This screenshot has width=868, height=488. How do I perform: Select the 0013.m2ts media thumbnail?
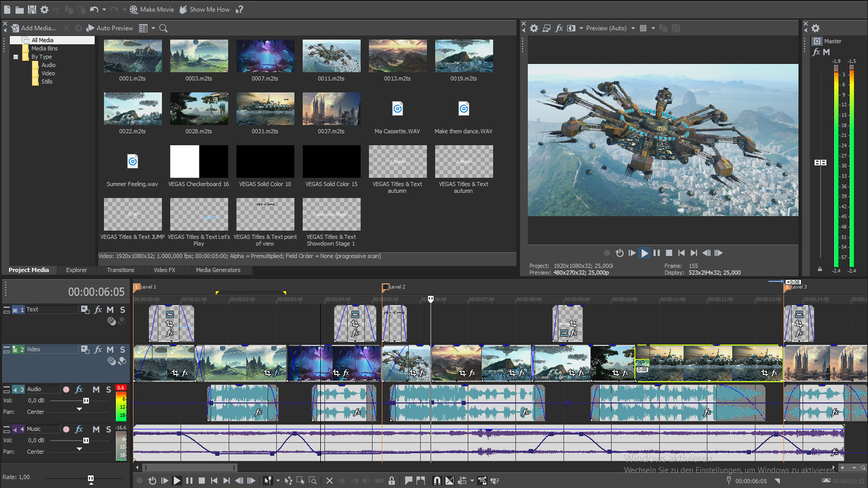(x=397, y=56)
